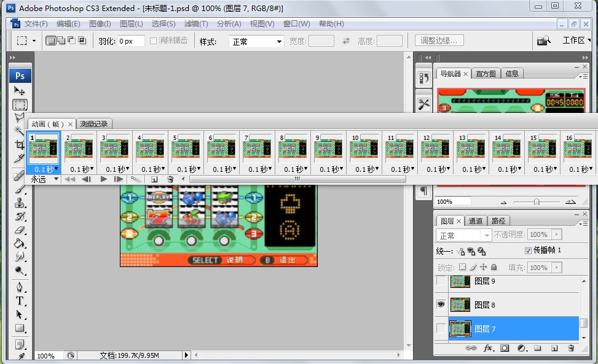
Task: Select the Notes tool
Action: coord(20,344)
